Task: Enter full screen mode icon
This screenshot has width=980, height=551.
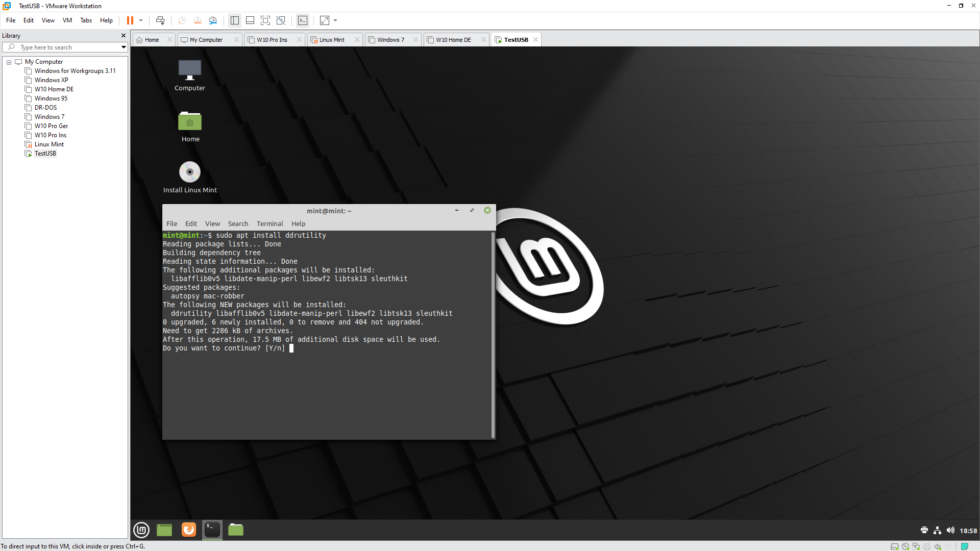Action: 265,20
